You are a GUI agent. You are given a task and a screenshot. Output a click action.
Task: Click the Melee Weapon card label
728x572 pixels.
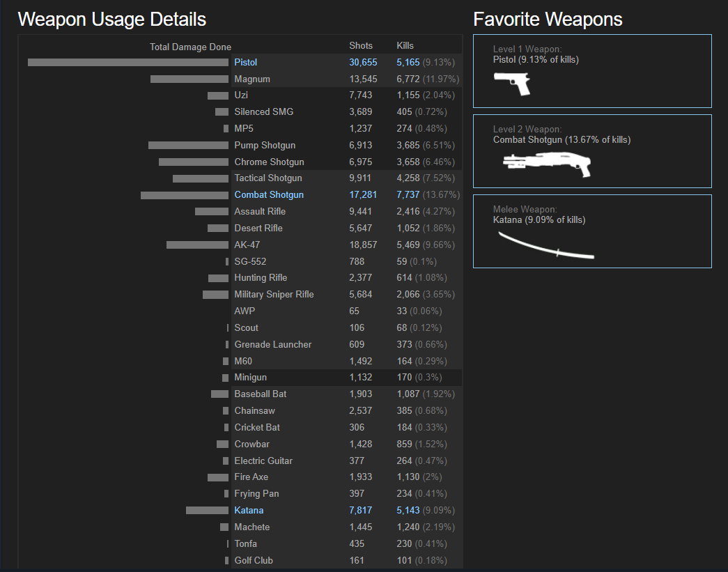pyautogui.click(x=525, y=210)
